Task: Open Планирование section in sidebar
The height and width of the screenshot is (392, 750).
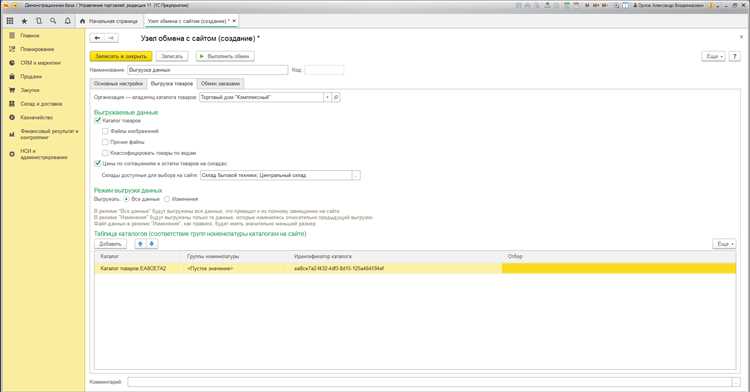Action: (x=37, y=49)
